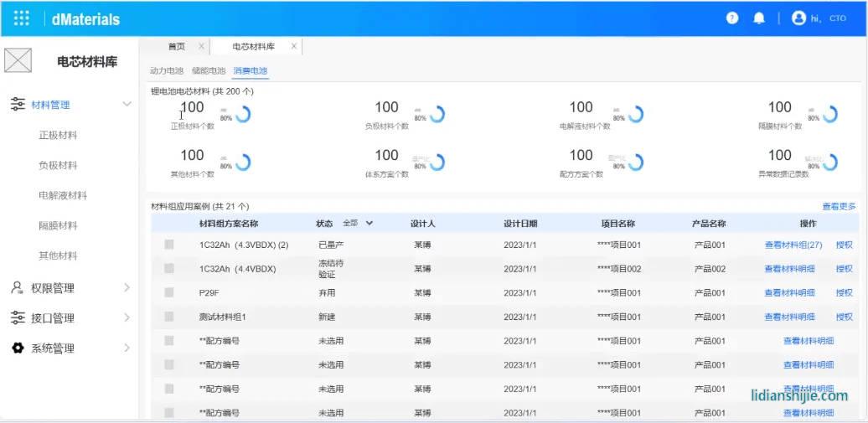Viewport: 868px width, 423px height.
Task: Tick the 测试材料组1 row checkbox
Action: (x=169, y=317)
